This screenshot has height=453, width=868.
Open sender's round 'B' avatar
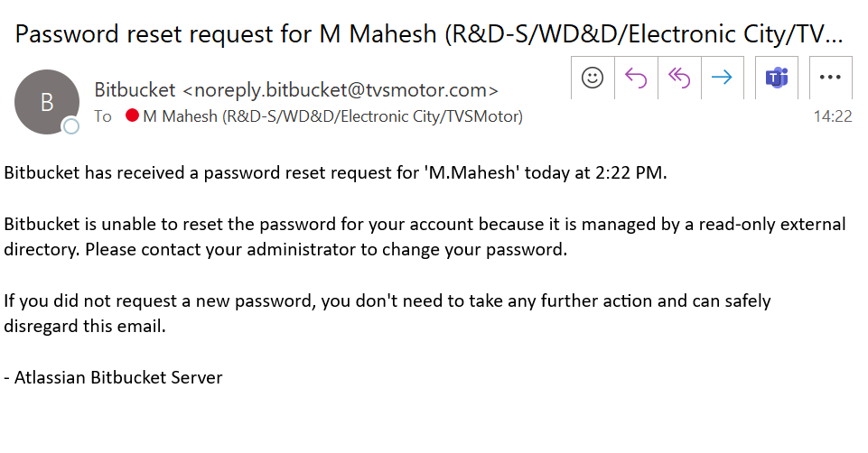click(47, 102)
